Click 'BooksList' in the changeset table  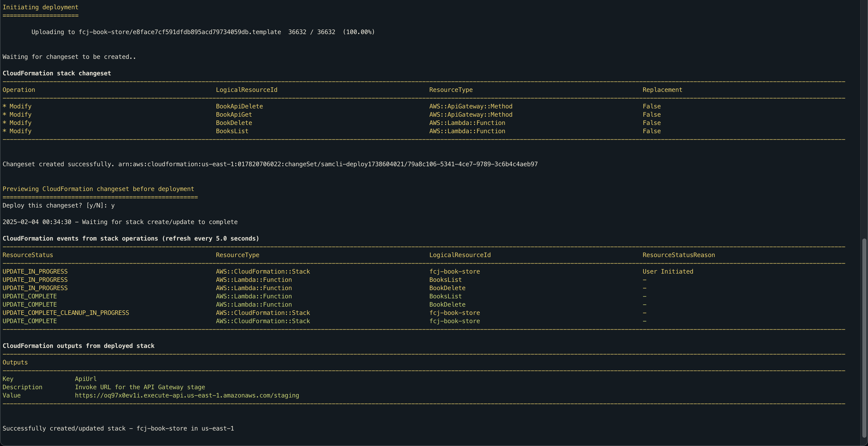[x=232, y=131]
